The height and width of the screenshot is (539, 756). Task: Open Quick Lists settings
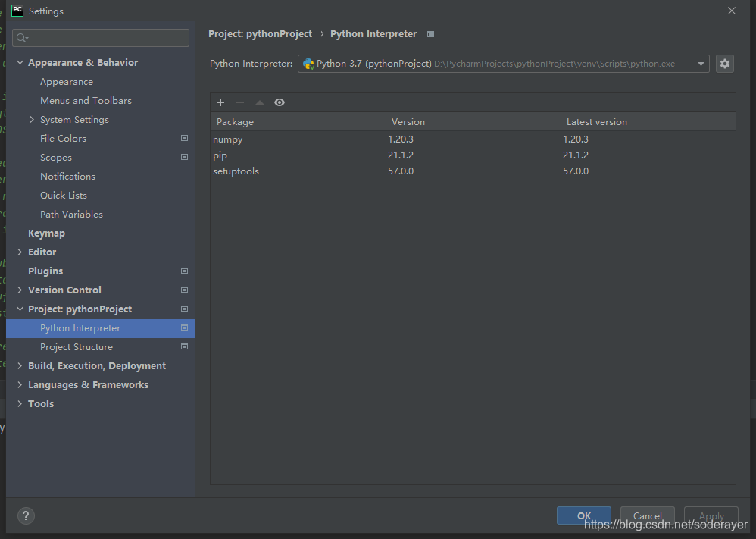pos(64,196)
